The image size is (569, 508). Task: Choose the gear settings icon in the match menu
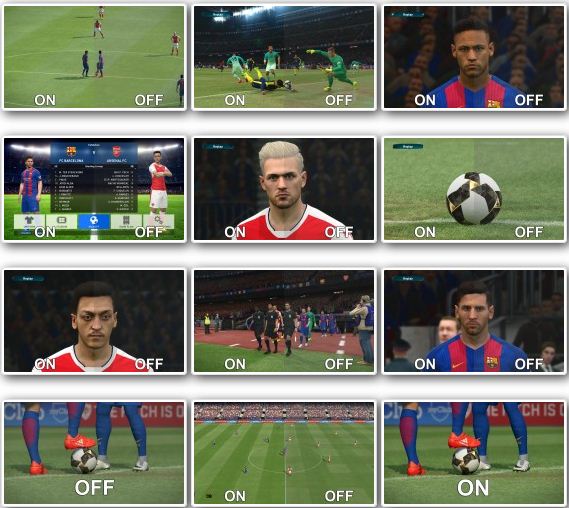click(x=158, y=221)
